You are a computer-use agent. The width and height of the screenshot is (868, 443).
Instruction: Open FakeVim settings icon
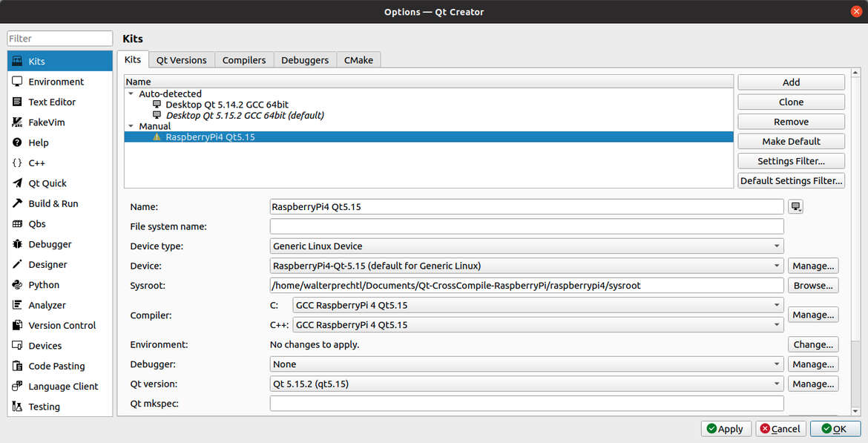[x=17, y=122]
